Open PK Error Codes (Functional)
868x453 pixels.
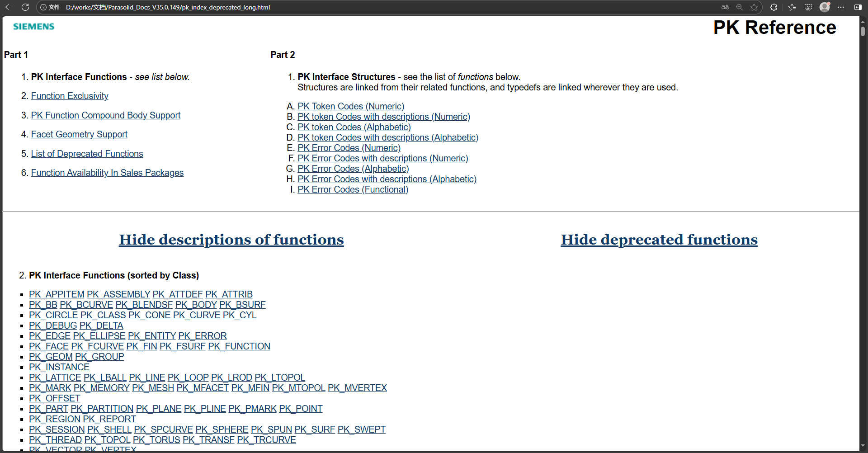353,189
